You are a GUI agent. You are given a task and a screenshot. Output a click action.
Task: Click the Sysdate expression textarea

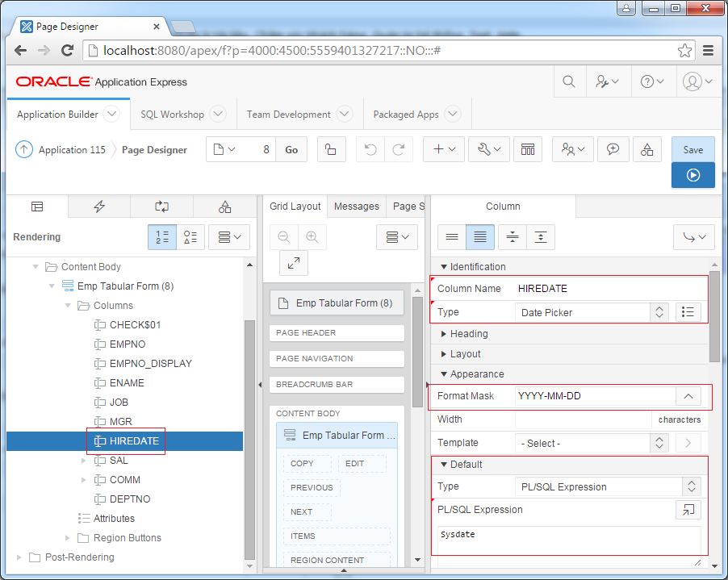569,546
